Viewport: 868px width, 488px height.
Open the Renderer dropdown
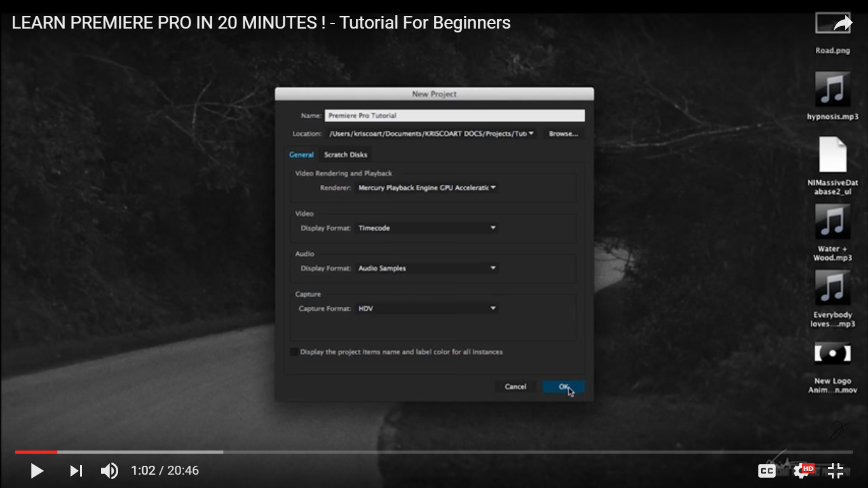click(x=427, y=187)
